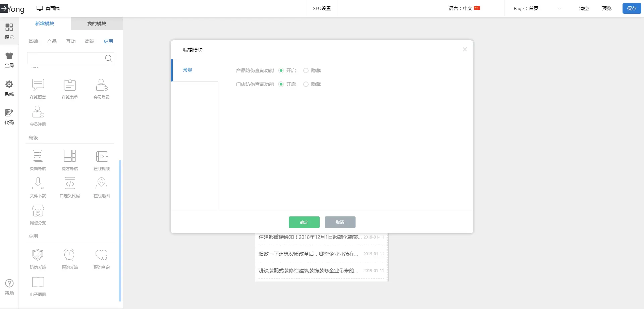
Task: Open the 语言 中文 language selector
Action: [x=464, y=8]
